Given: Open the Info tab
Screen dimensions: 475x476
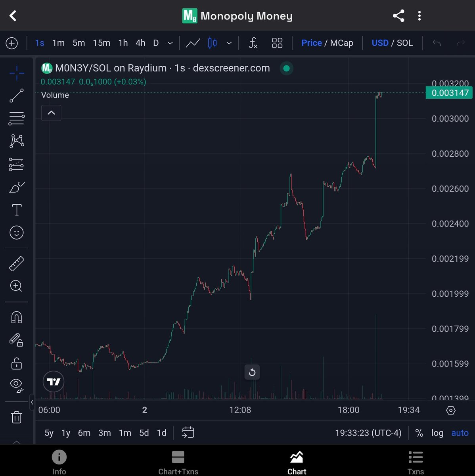Looking at the screenshot, I should (59, 462).
